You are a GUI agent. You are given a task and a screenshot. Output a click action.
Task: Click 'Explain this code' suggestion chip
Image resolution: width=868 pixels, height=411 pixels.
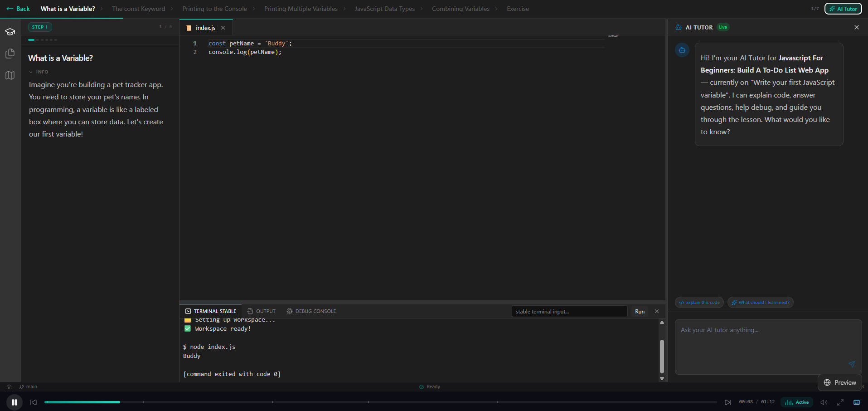click(x=699, y=303)
